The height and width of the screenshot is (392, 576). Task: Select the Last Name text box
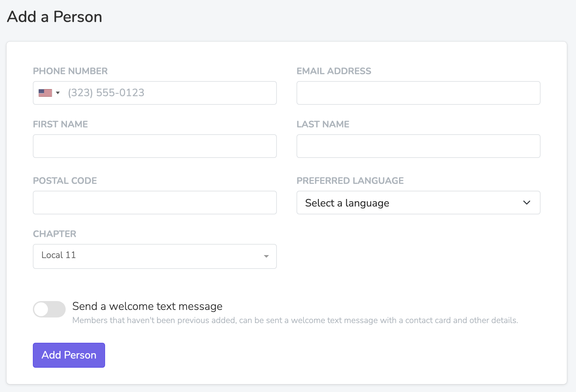click(418, 146)
